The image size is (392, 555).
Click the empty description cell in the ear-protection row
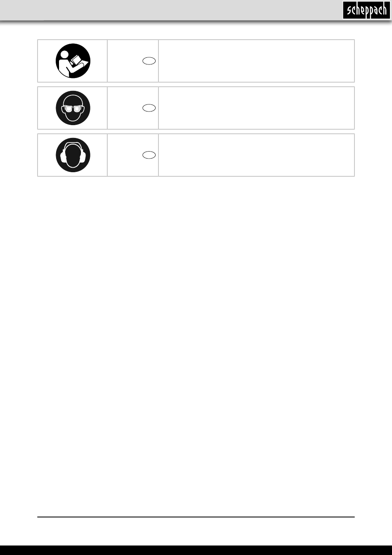pos(256,155)
